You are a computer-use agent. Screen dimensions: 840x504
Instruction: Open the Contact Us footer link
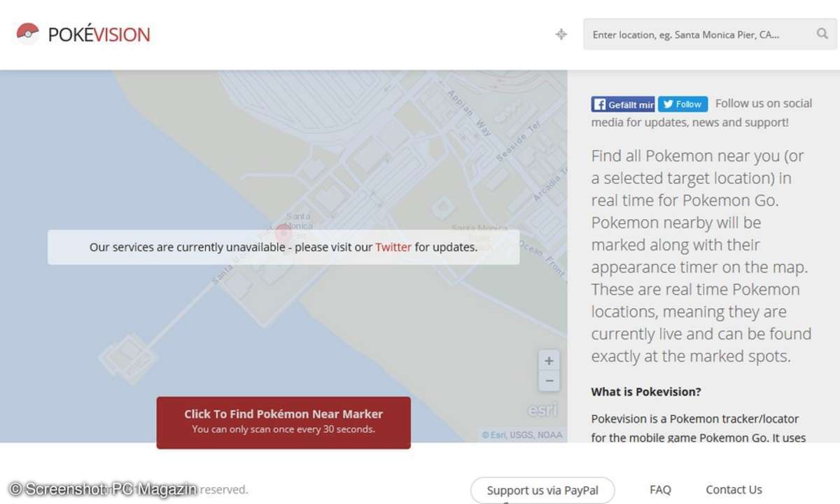click(x=734, y=490)
